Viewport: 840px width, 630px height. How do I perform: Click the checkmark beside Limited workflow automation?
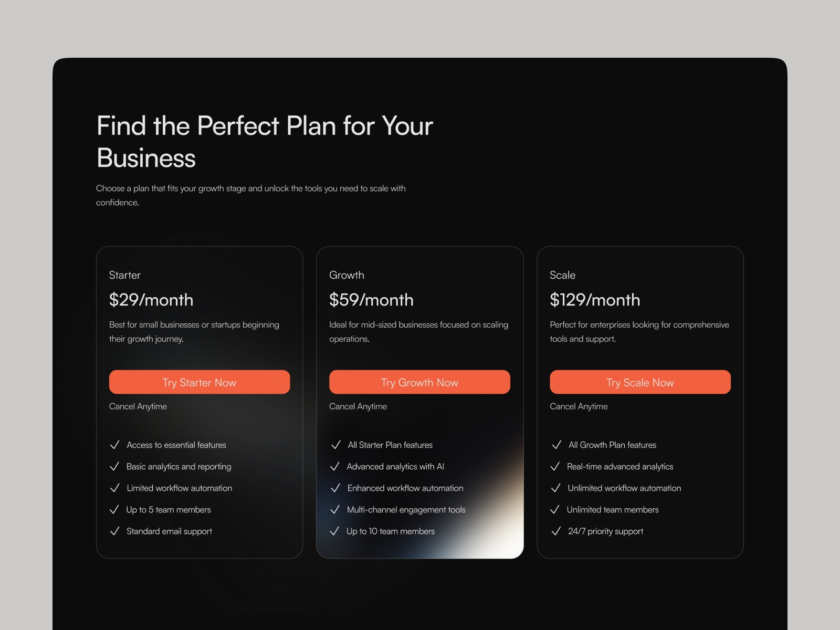coord(115,488)
